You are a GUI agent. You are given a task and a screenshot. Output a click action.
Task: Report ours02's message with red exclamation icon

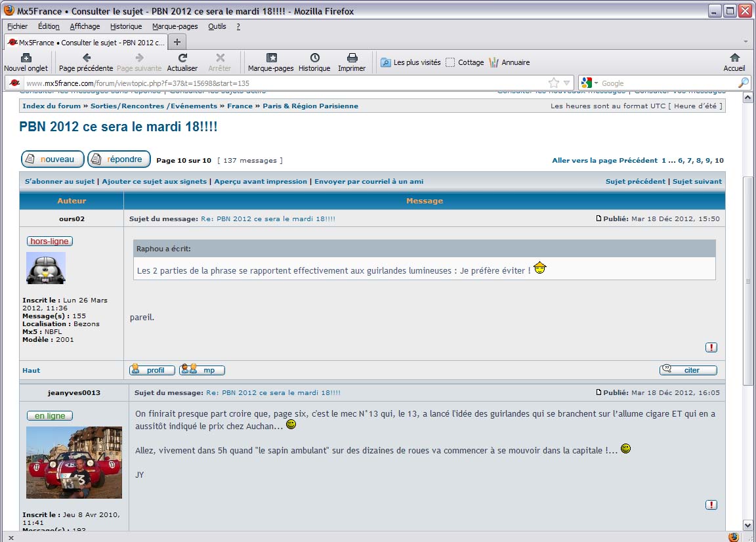[x=711, y=347]
